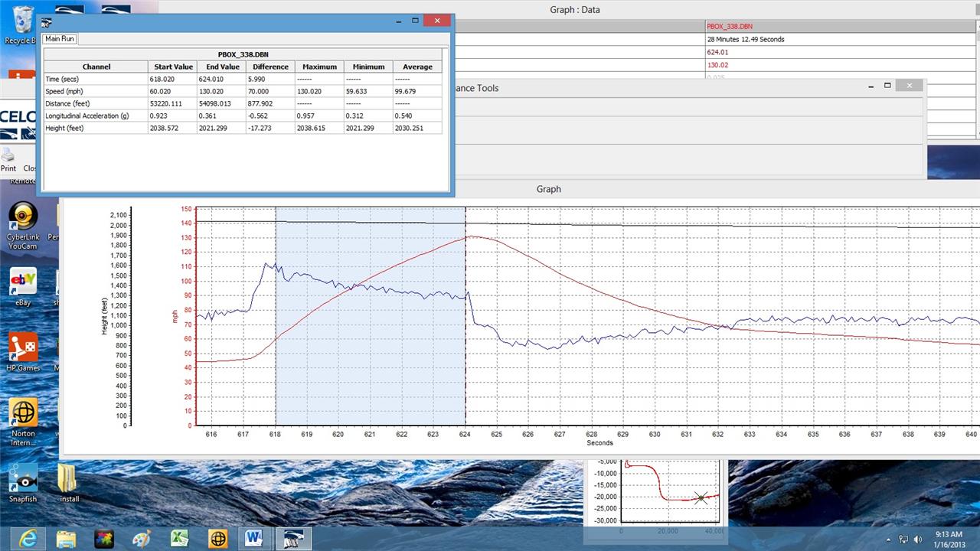Click '28 Minutes 12.49 Seconds' in Graph : Data

click(746, 39)
